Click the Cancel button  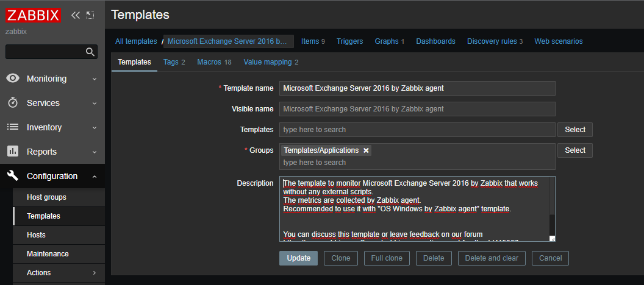pyautogui.click(x=550, y=258)
